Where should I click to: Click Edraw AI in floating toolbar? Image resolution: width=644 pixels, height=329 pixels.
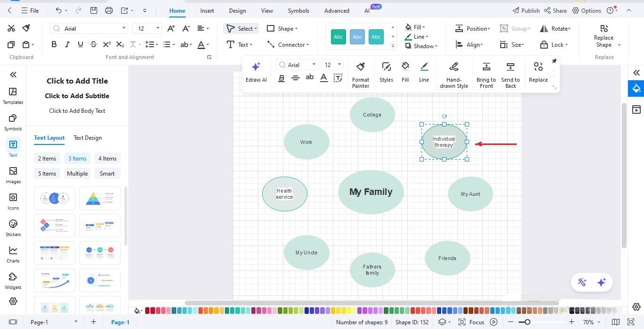pyautogui.click(x=256, y=72)
